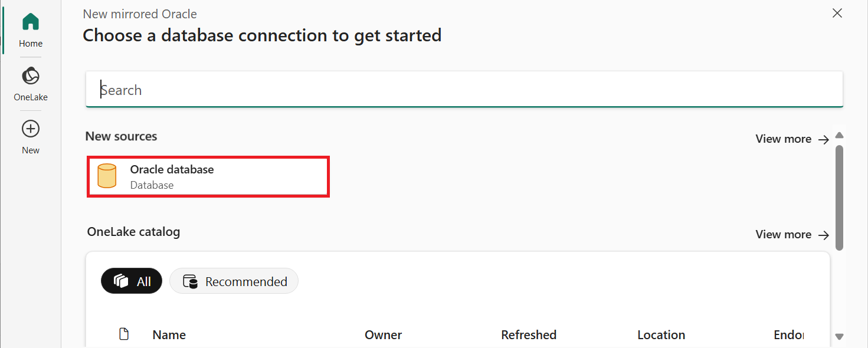Click the scrollbar down arrow
868x348 pixels.
839,336
